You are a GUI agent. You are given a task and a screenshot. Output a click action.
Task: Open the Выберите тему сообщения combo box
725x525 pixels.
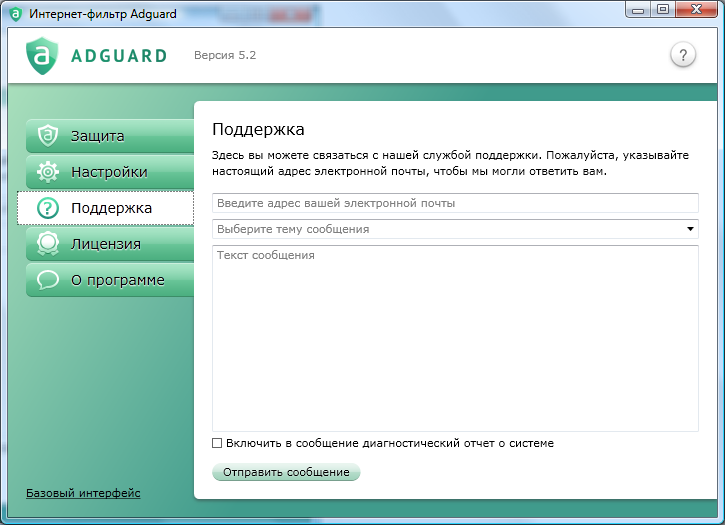455,229
